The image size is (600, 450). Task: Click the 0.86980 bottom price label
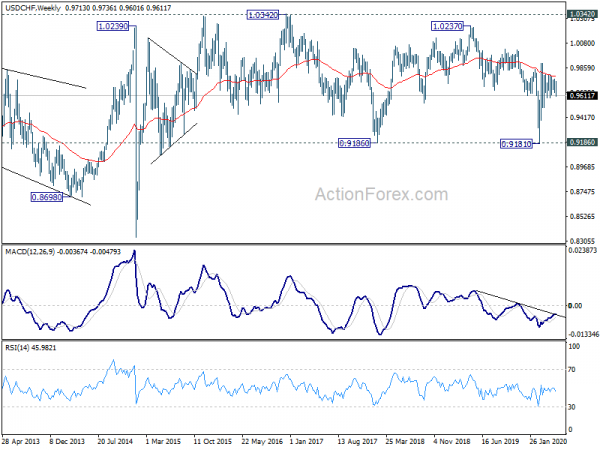coord(46,197)
